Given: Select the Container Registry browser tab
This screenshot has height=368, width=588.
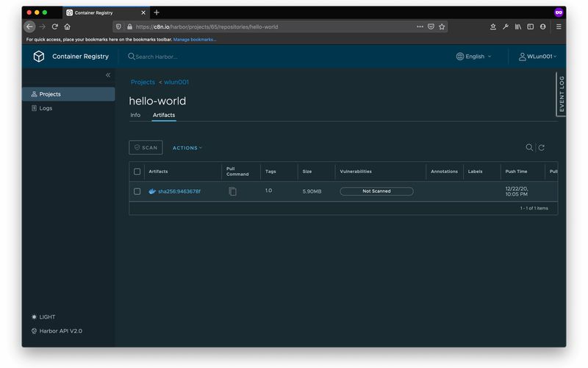Looking at the screenshot, I should click(x=105, y=13).
